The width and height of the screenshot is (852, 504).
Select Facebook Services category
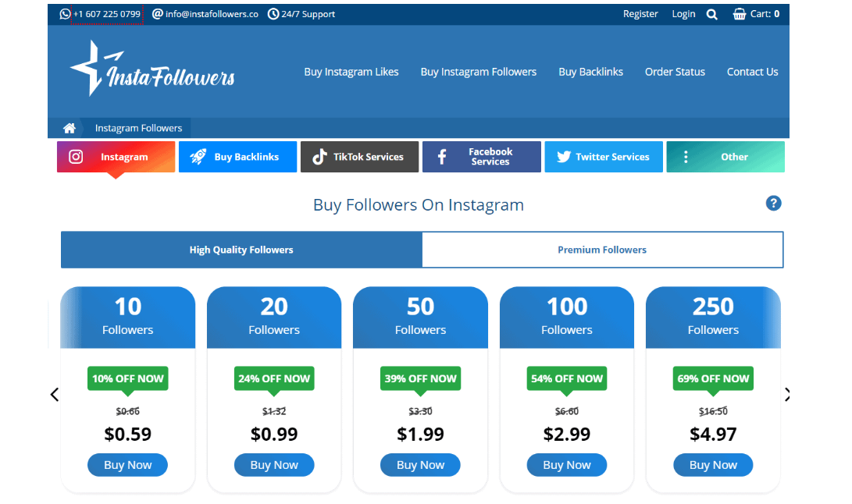(x=481, y=157)
